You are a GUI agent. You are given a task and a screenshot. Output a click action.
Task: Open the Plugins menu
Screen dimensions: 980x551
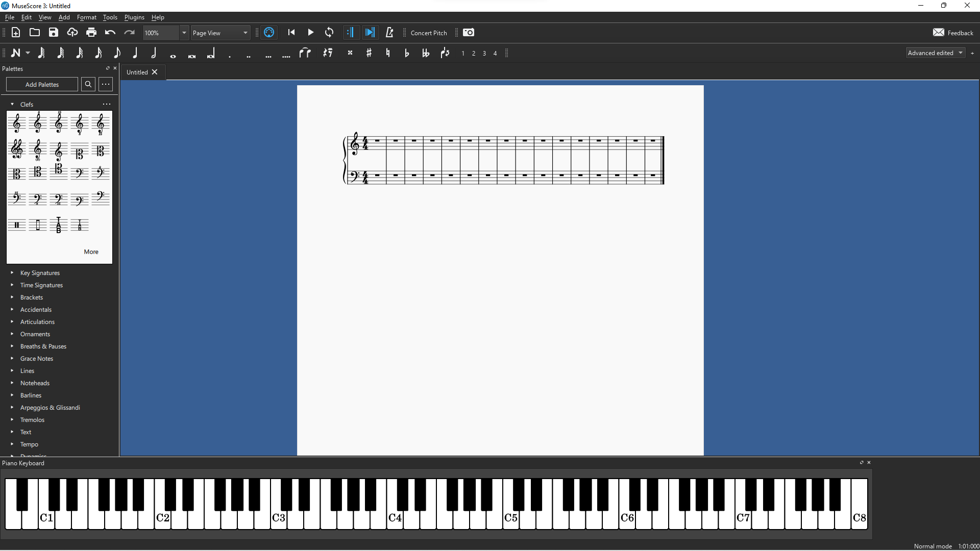[134, 17]
